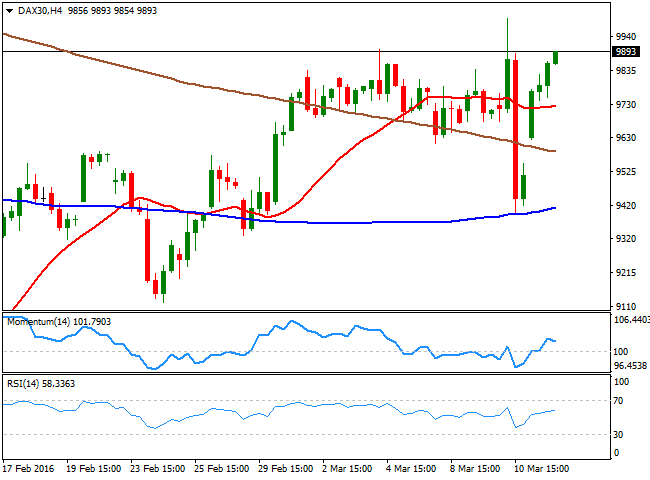This screenshot has width=650, height=480.
Task: Click the 9630 price axis label
Action: [626, 137]
